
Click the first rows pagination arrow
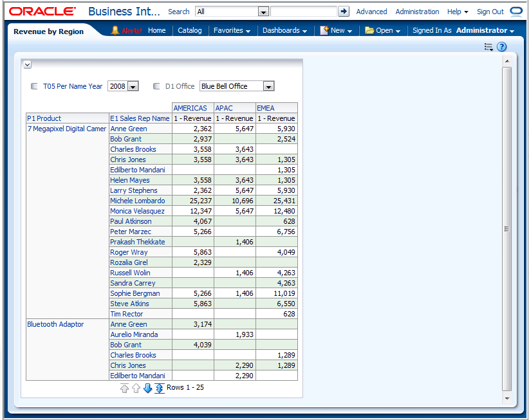[x=124, y=388]
